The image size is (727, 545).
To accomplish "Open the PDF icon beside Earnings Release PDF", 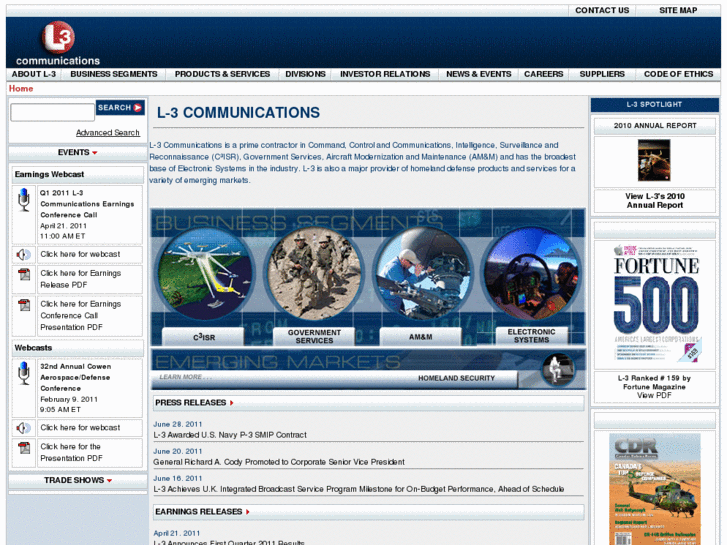I will [24, 274].
